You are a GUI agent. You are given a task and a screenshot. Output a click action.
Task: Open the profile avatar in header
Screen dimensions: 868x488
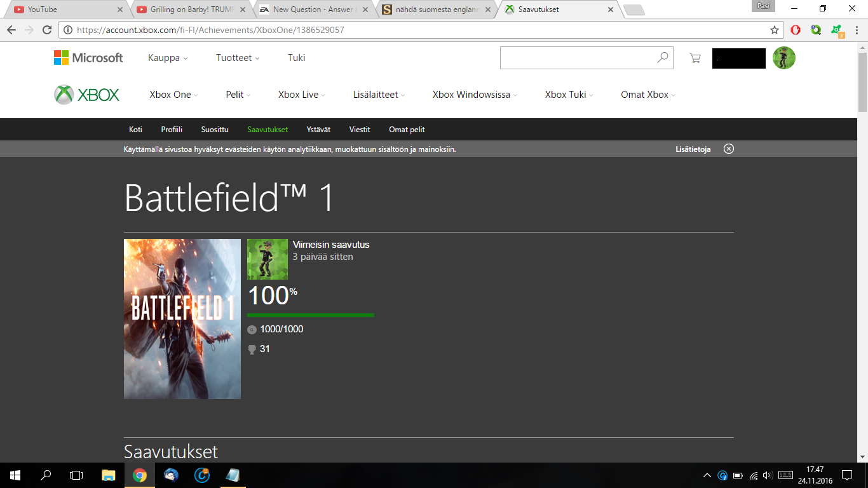click(x=784, y=58)
